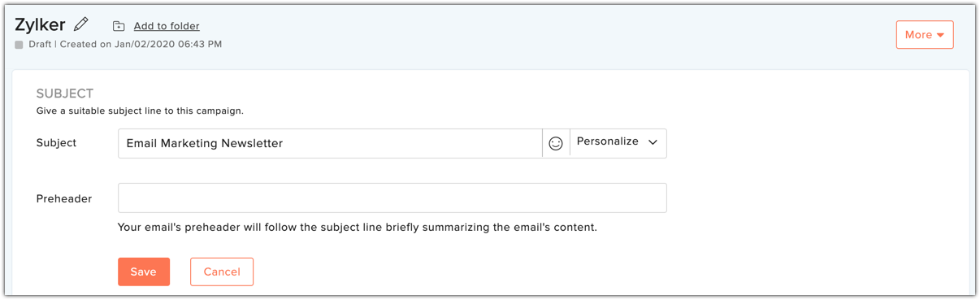
Task: Click the preheader hint text below the field
Action: [x=358, y=227]
